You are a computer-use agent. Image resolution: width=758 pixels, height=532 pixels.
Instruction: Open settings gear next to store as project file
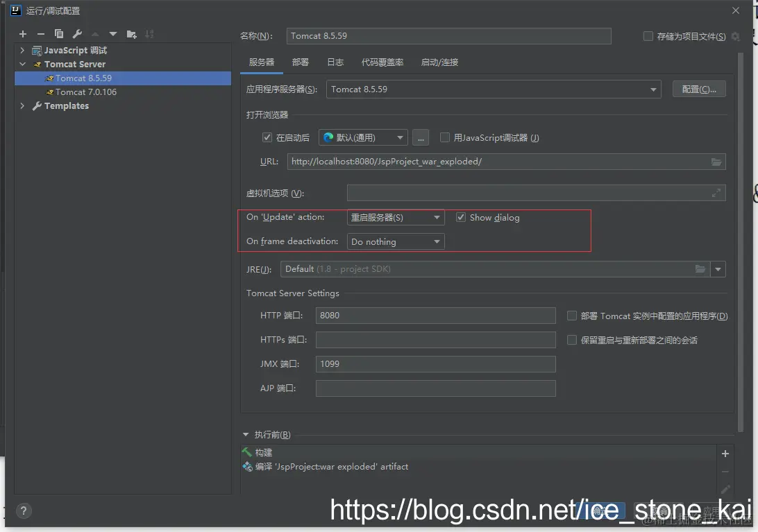[736, 36]
